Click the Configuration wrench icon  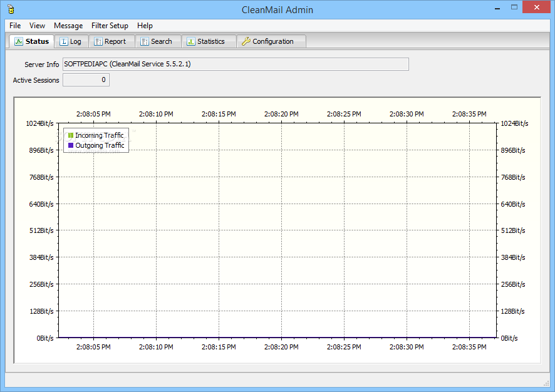246,41
